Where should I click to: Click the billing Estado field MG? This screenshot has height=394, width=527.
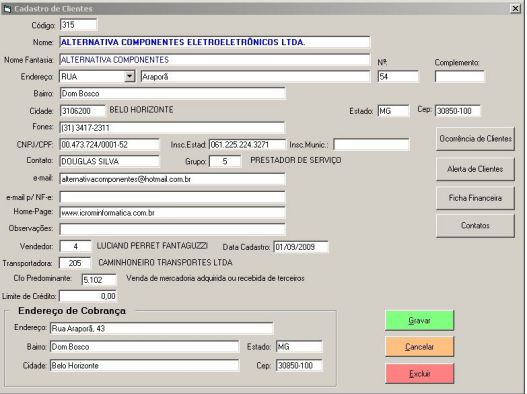(x=299, y=347)
